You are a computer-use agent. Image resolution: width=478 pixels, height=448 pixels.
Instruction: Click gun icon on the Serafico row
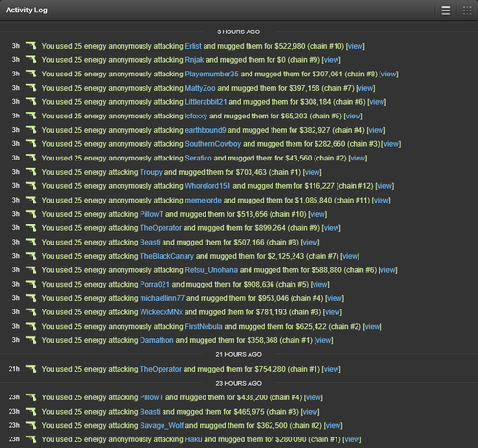tap(32, 158)
